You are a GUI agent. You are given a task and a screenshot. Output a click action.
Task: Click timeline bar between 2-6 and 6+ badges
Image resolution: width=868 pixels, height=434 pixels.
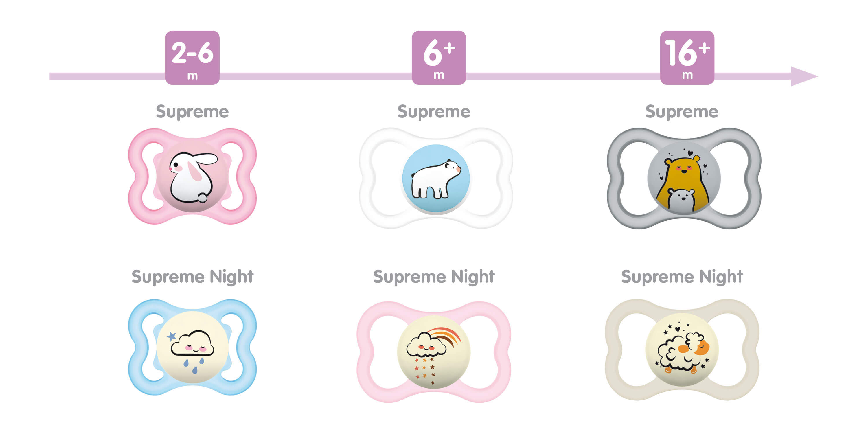[315, 76]
